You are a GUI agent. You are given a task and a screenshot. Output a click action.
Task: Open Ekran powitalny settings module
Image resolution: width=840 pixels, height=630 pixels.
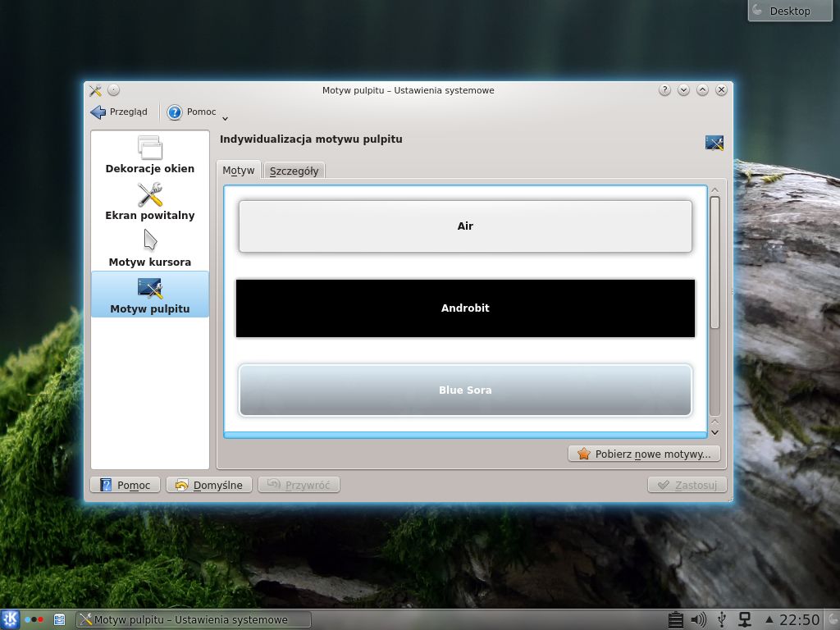tap(149, 202)
